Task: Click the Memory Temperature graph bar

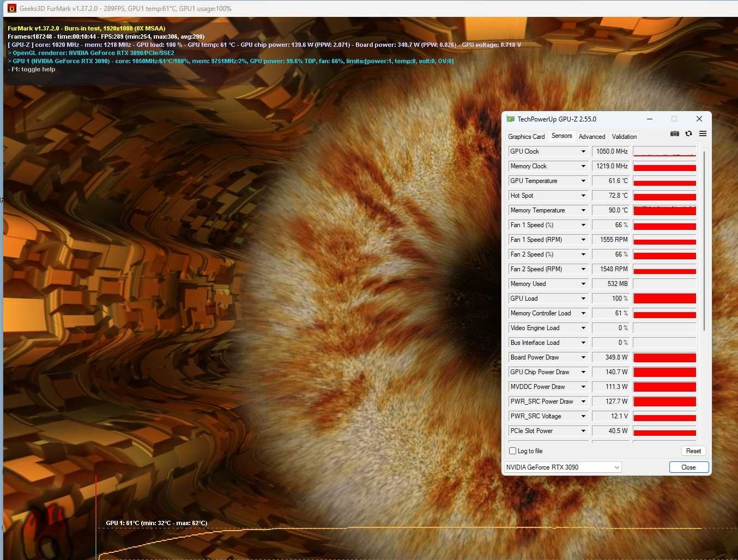Action: [x=664, y=210]
